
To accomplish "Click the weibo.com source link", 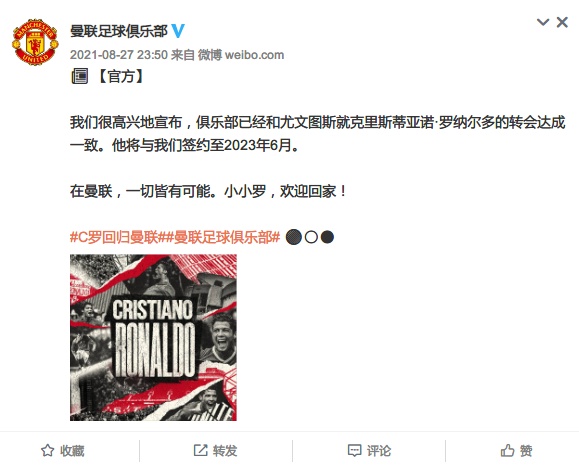I will pyautogui.click(x=254, y=55).
